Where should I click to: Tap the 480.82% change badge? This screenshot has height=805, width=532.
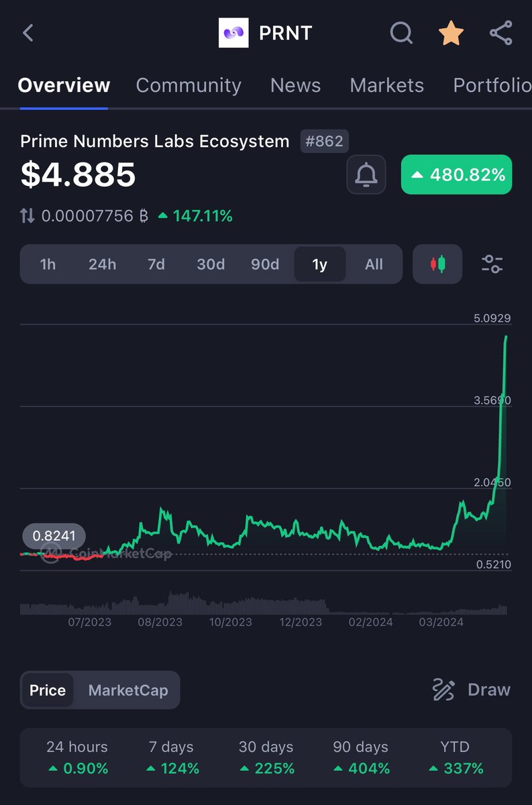456,175
